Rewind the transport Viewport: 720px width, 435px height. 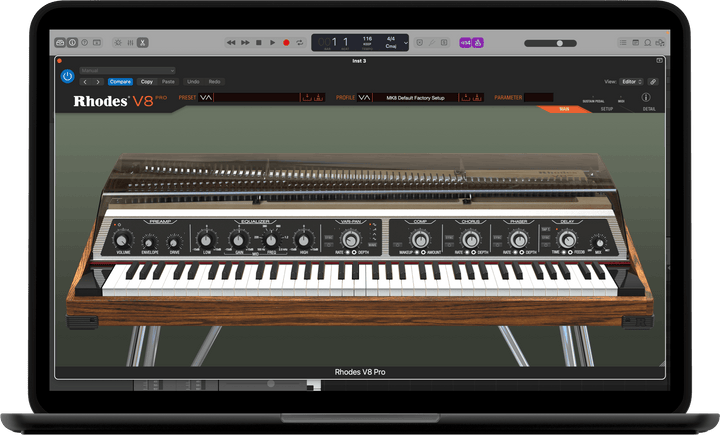231,43
